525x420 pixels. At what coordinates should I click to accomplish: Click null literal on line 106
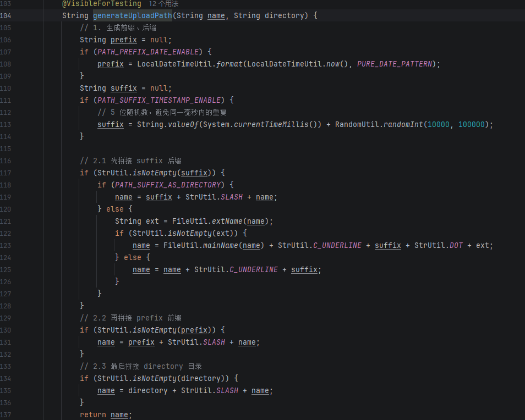point(159,40)
